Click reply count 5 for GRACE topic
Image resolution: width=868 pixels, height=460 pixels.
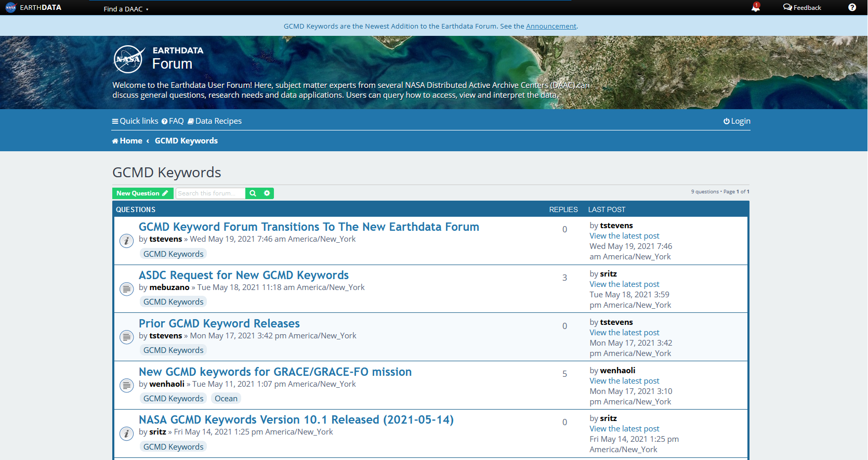(x=564, y=374)
